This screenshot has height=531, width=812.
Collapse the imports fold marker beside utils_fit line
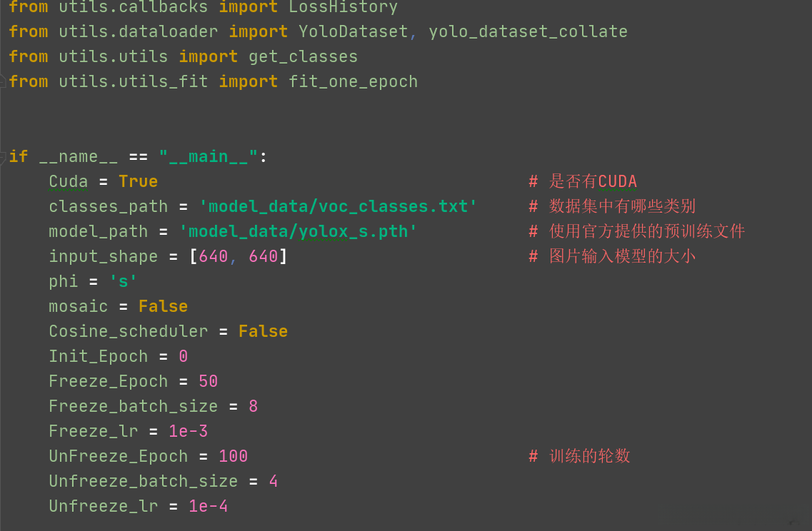tap(4, 81)
